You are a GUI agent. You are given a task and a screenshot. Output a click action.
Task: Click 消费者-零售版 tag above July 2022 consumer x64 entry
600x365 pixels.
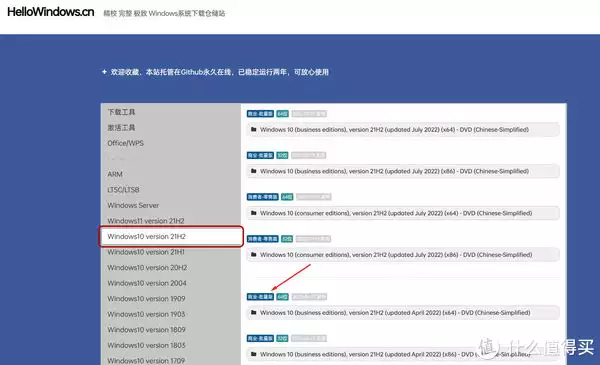[x=262, y=197]
